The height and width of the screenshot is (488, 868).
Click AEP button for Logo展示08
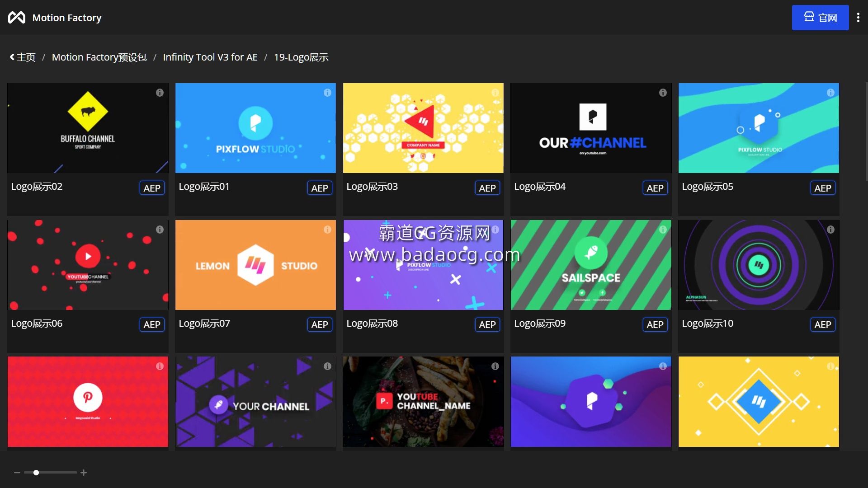pyautogui.click(x=487, y=324)
